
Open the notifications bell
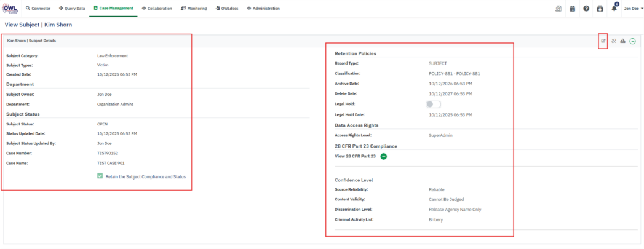pyautogui.click(x=614, y=9)
